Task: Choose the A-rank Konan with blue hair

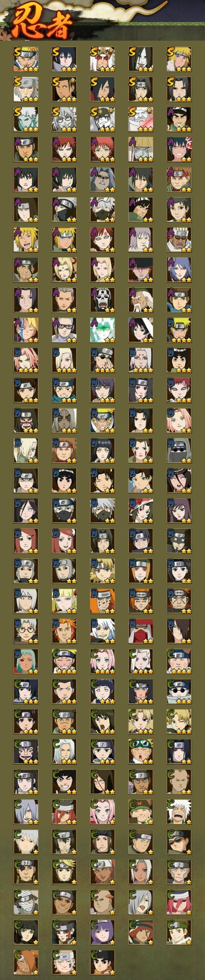Action: tap(179, 270)
